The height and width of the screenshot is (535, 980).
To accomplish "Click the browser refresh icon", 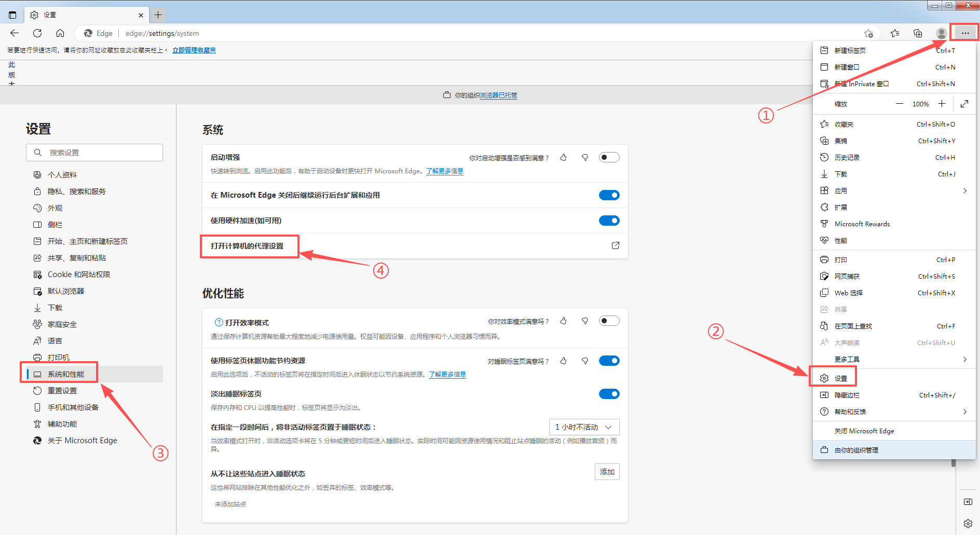I will click(x=37, y=33).
